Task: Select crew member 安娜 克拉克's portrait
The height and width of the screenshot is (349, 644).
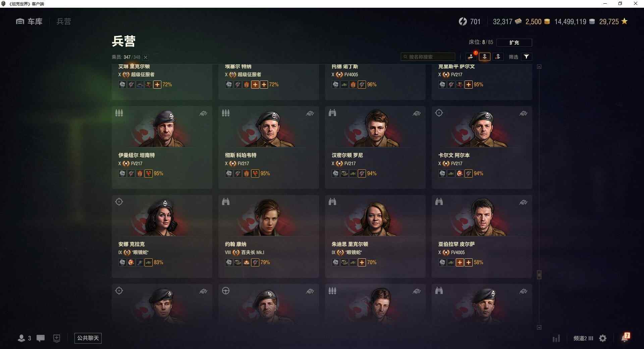Action: point(162,217)
